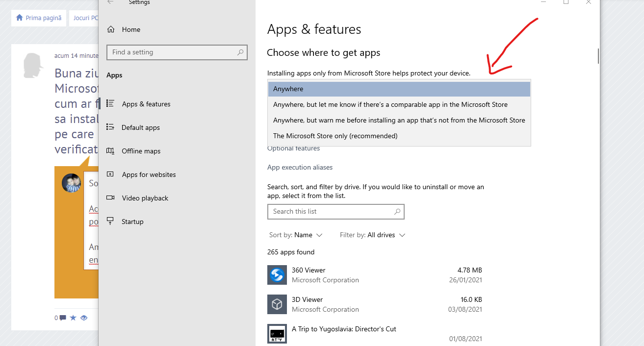The height and width of the screenshot is (346, 644).
Task: Click A Trip to Yugoslavia: Director's Cut entry
Action: [344, 329]
